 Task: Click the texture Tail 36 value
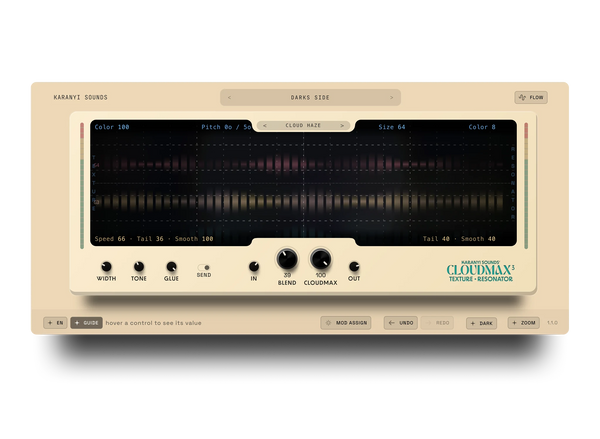150,239
